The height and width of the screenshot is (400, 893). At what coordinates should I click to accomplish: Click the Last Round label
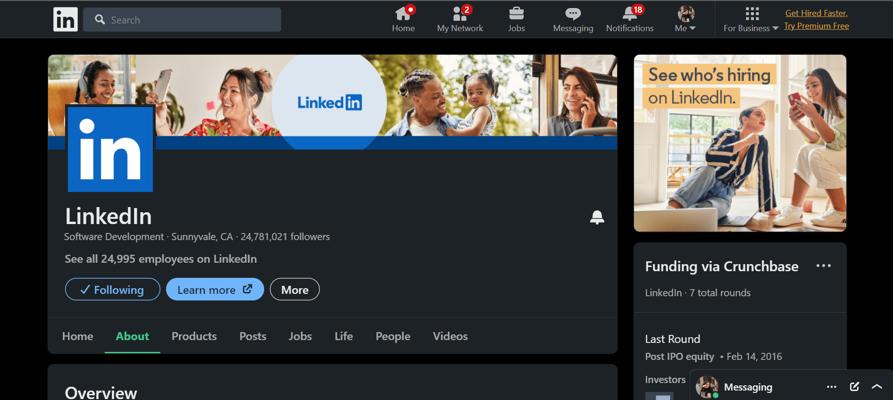[x=673, y=339]
